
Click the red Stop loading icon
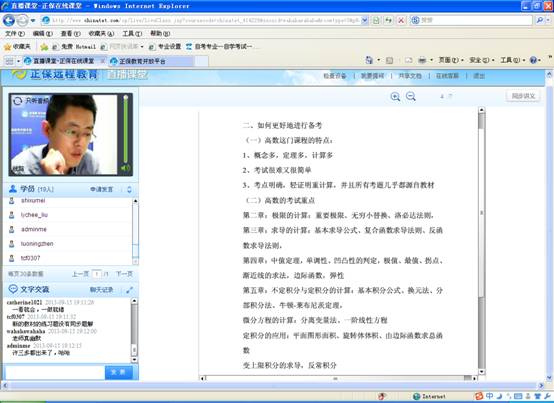(x=401, y=20)
